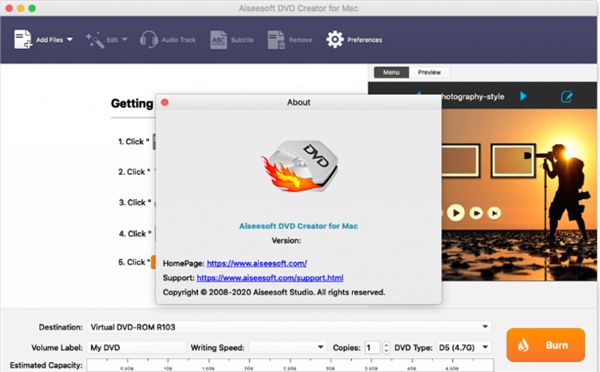Screen dimensions: 600x372
Task: Open the DVD Type dropdown
Action: (x=463, y=348)
